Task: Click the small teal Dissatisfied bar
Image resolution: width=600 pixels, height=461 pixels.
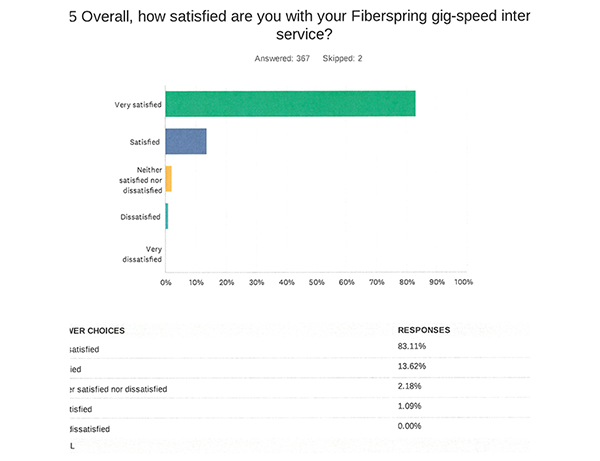Action: 167,215
